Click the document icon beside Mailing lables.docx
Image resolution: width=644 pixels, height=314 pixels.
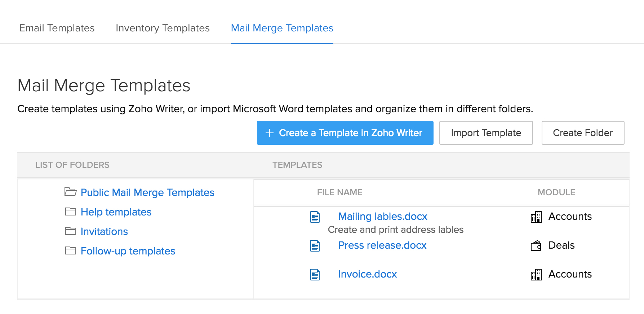(315, 217)
